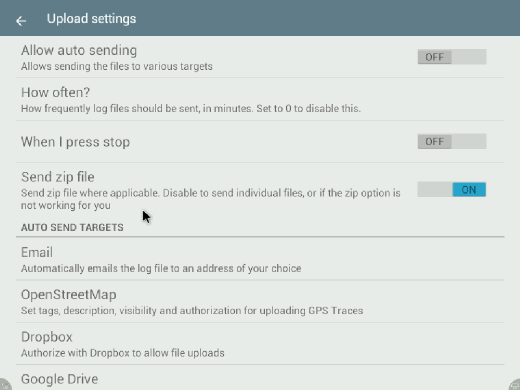Click the Send zip file label
The height and width of the screenshot is (390, 520).
pos(58,177)
